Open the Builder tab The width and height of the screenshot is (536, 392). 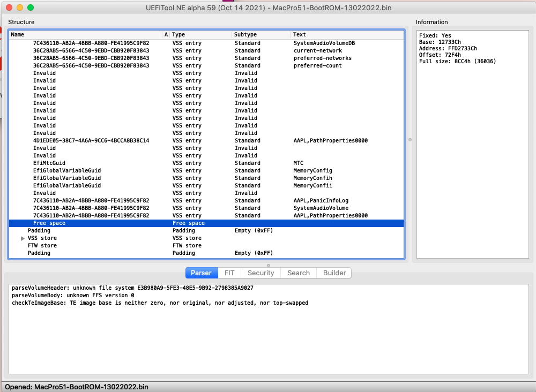[x=334, y=273]
